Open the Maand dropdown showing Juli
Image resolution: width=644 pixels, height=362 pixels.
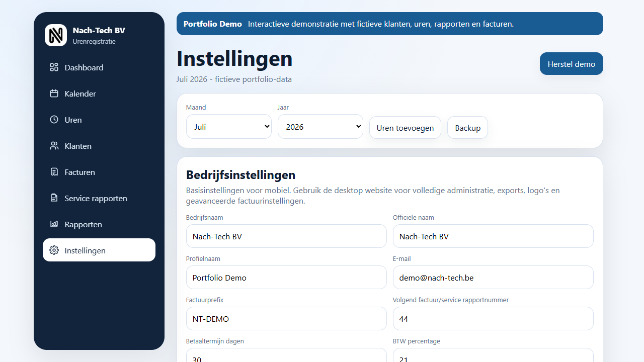(229, 127)
